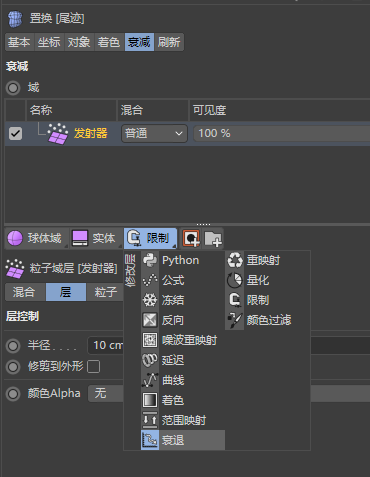Click the 半径 10 cm input field
The height and width of the screenshot is (477, 370).
point(106,345)
